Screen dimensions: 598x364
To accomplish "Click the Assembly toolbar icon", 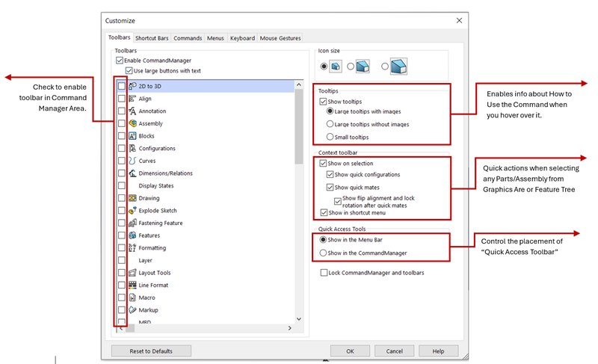I will tap(132, 123).
